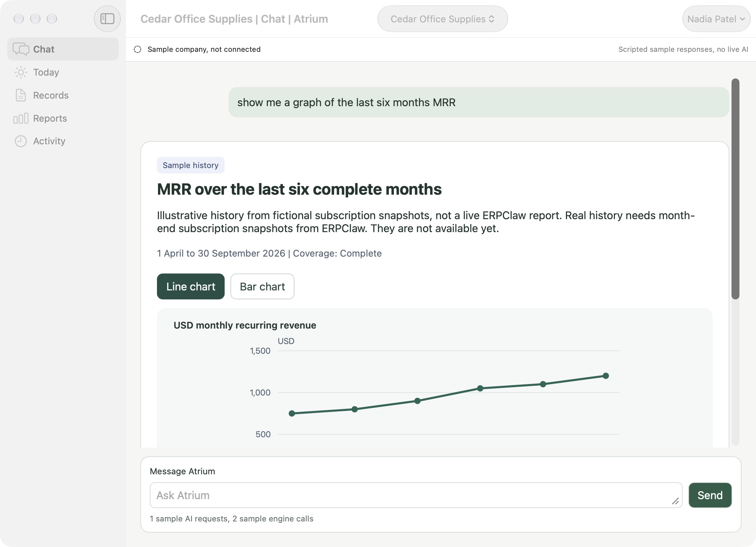Toggle the sidebar panel icon
Viewport: 756px width, 547px height.
(x=107, y=19)
